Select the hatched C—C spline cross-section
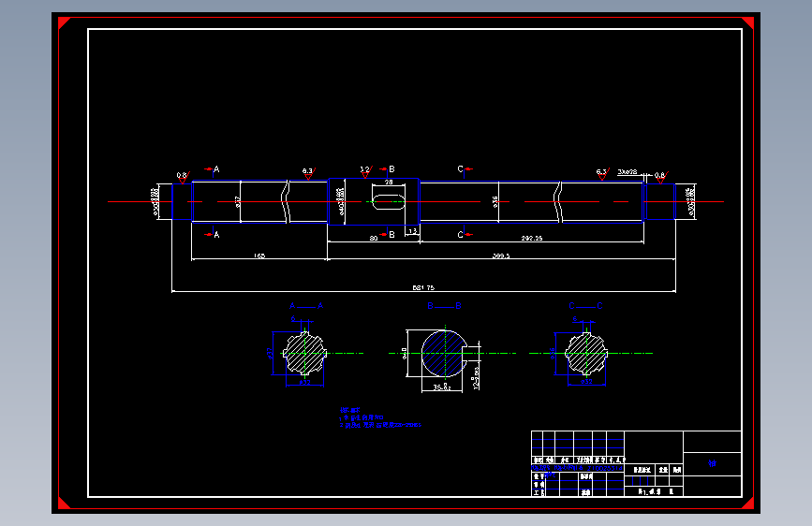The image size is (812, 526). tap(586, 354)
